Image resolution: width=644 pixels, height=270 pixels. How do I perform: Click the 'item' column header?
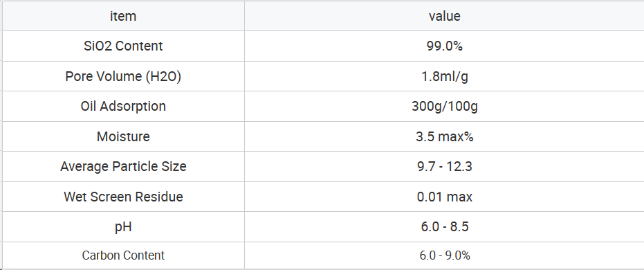coord(123,16)
